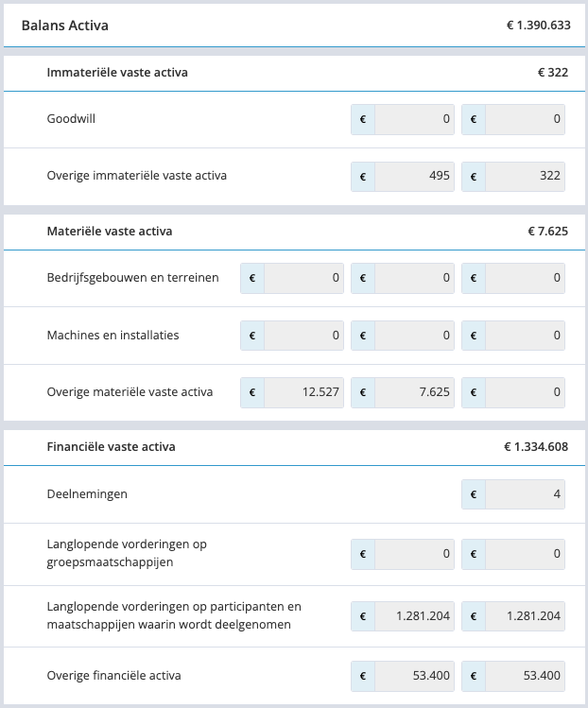This screenshot has height=708, width=588.
Task: Click the first Langlopende vorderingen op groepsmaatschappijen field
Action: pos(414,554)
